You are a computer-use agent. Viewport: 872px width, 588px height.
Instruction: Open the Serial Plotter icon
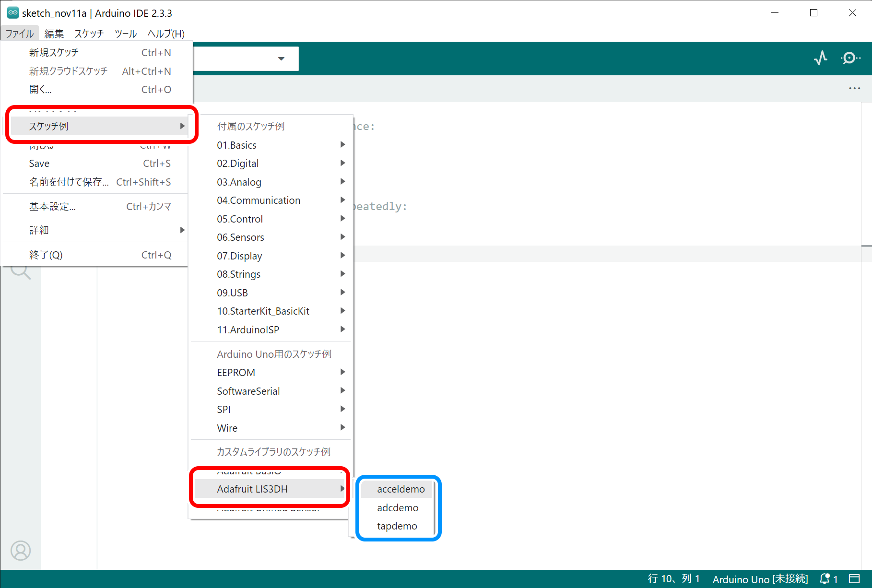point(821,59)
